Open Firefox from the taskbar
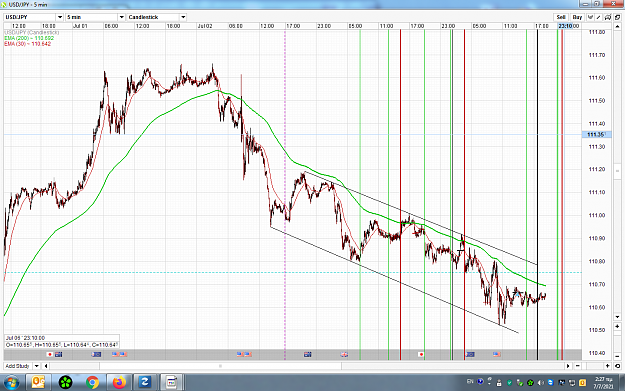This screenshot has height=391, width=625. 119,383
